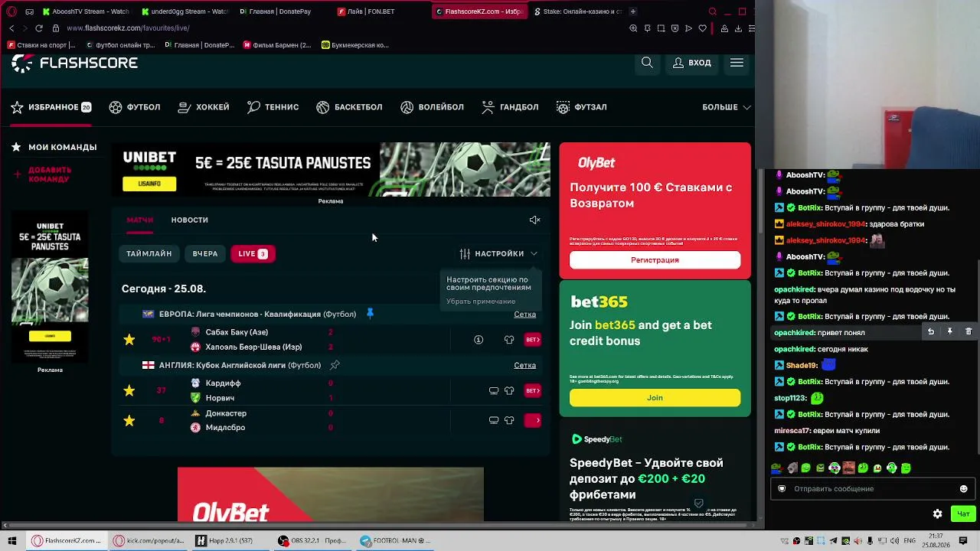Viewport: 980px width, 551px height.
Task: Switch to the Stake browser tab
Action: pos(579,11)
